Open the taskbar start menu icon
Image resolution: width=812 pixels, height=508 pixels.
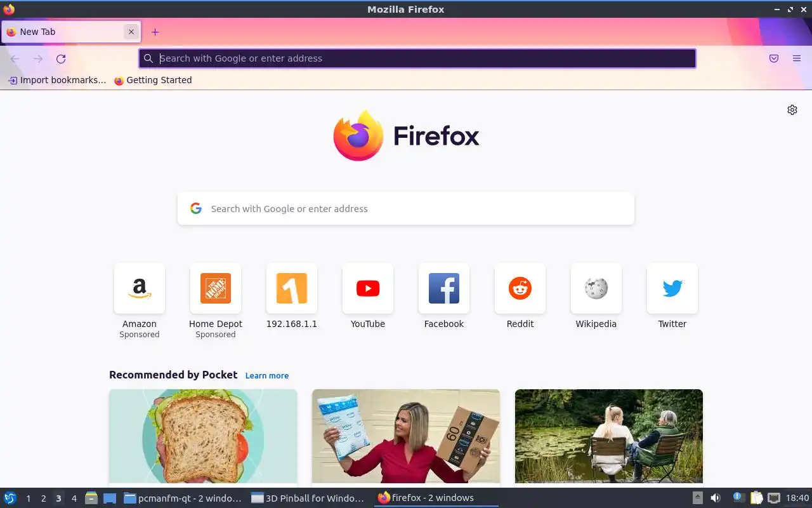(x=10, y=498)
